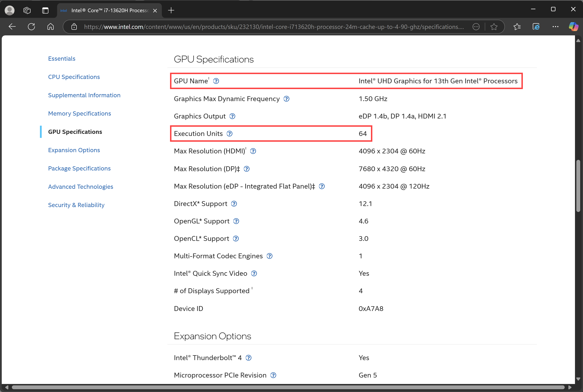Show help for OpenCL Support
The image size is (583, 392).
[236, 238]
